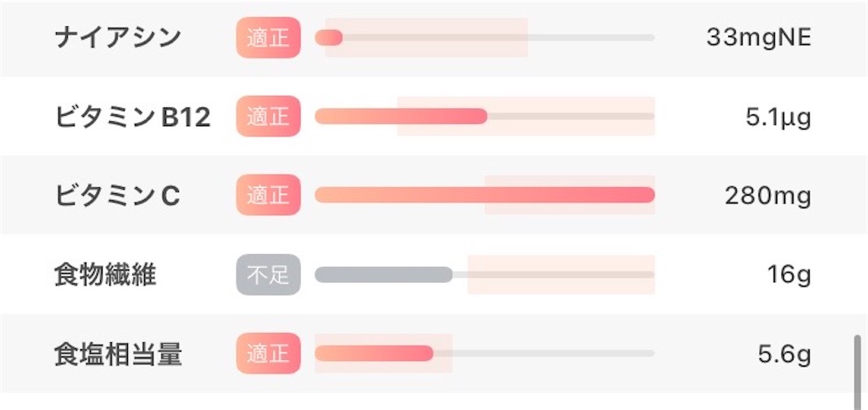Image resolution: width=868 pixels, height=410 pixels.
Task: Tap the 適正 badge for ビタミンC
Action: pos(269,195)
